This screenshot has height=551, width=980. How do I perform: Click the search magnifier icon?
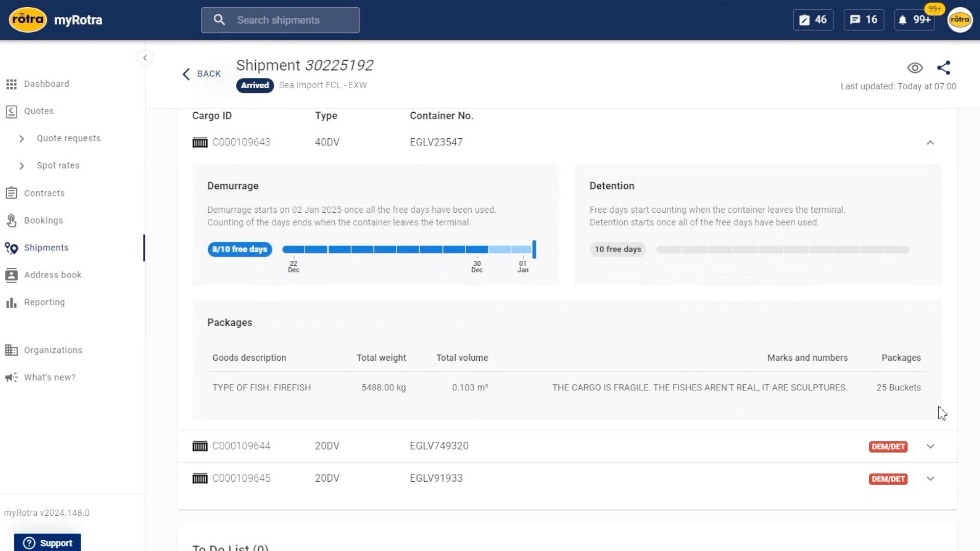tap(219, 20)
